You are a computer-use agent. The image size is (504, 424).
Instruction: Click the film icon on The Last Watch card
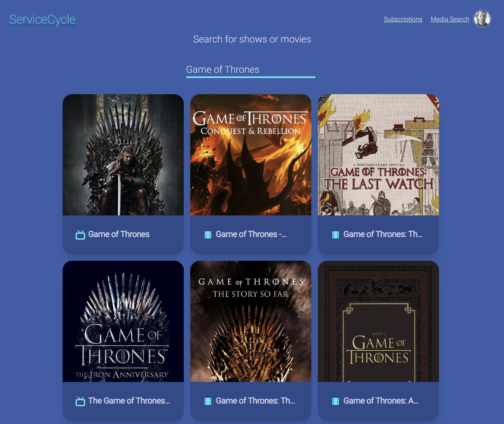[x=336, y=235]
